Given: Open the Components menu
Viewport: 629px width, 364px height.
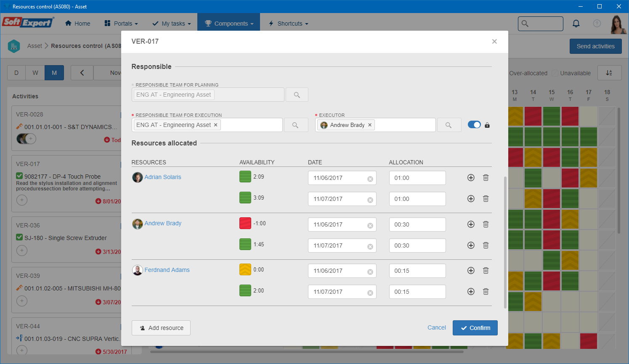Looking at the screenshot, I should [x=229, y=24].
